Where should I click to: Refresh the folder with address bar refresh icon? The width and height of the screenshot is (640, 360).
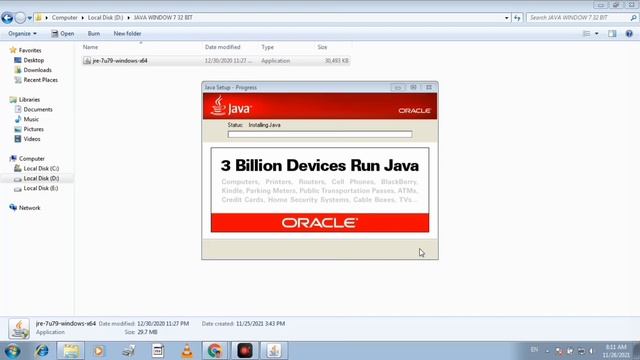517,18
